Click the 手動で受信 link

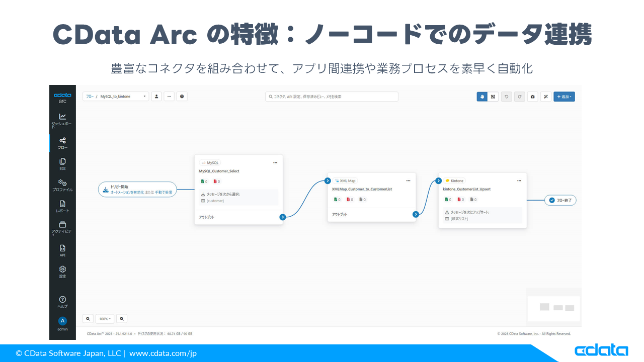pyautogui.click(x=164, y=193)
